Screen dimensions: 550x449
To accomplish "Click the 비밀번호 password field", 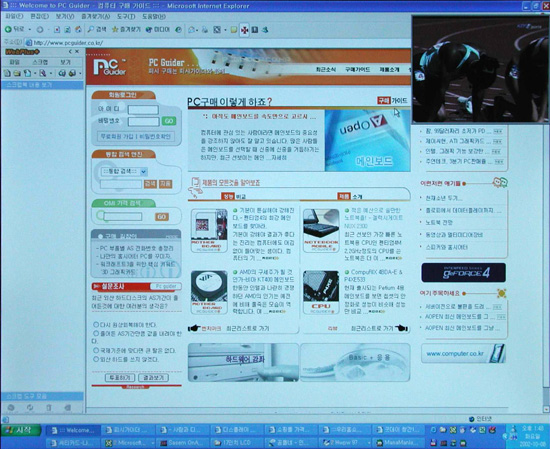I will pos(143,121).
